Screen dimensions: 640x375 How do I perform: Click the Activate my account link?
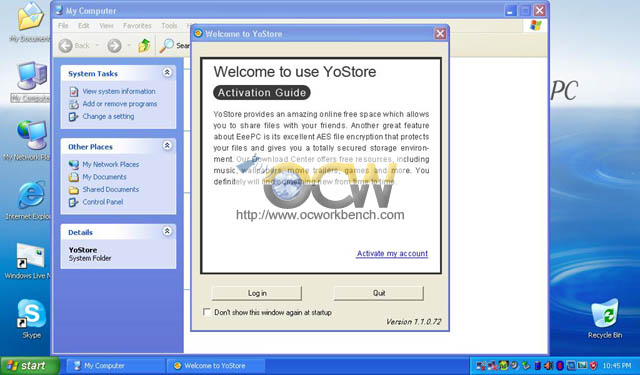392,253
